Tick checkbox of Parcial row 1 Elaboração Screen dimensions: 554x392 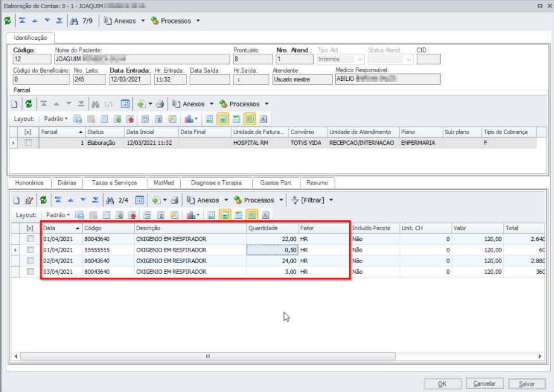click(28, 143)
